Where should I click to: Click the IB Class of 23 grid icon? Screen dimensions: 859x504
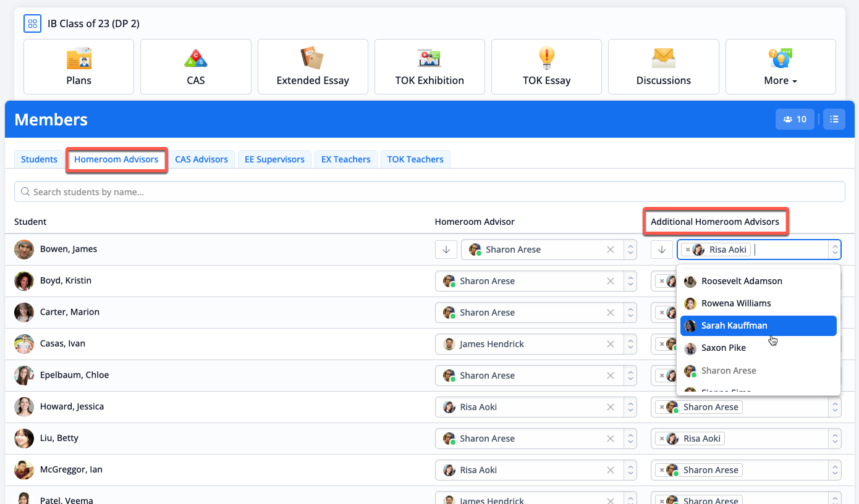coord(32,24)
